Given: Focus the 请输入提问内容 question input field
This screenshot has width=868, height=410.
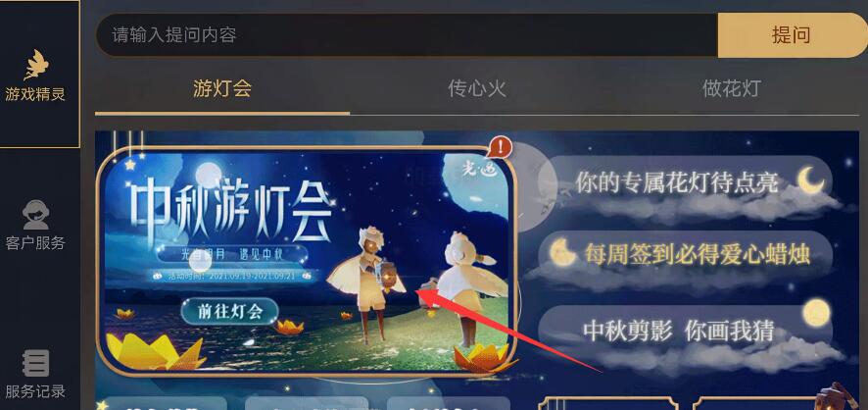Looking at the screenshot, I should (407, 35).
